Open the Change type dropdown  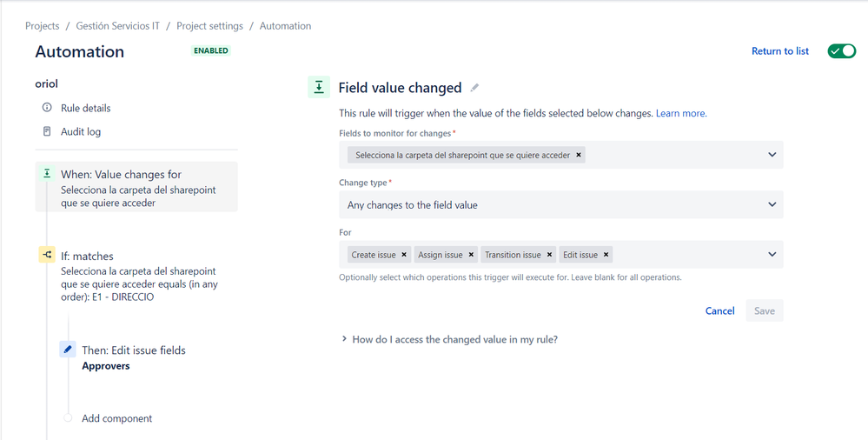click(x=560, y=204)
